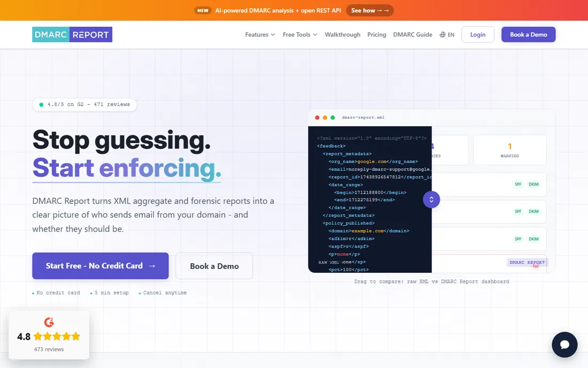Viewport: 588px width, 368px height.
Task: Open the chat widget bubble
Action: pyautogui.click(x=564, y=344)
